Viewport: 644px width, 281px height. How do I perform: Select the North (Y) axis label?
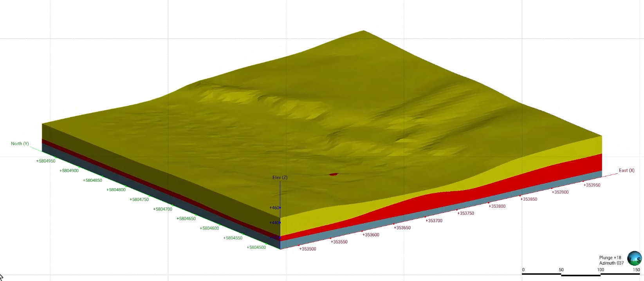click(x=20, y=144)
